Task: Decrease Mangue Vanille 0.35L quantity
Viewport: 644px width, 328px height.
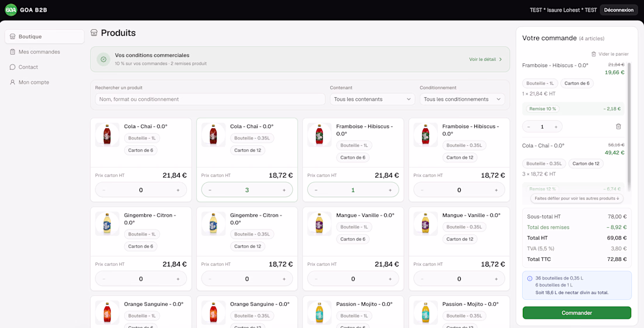Action: coord(422,279)
